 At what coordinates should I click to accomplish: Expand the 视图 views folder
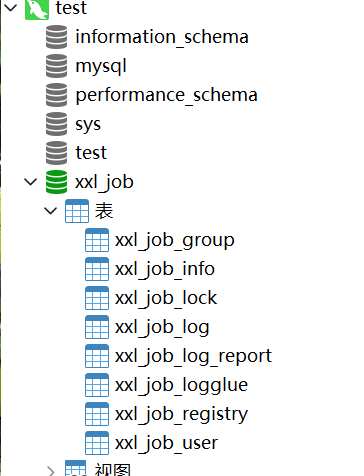point(51,471)
